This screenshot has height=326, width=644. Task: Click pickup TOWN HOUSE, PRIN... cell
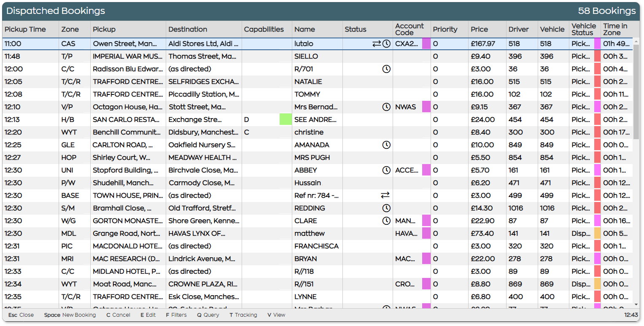point(128,195)
